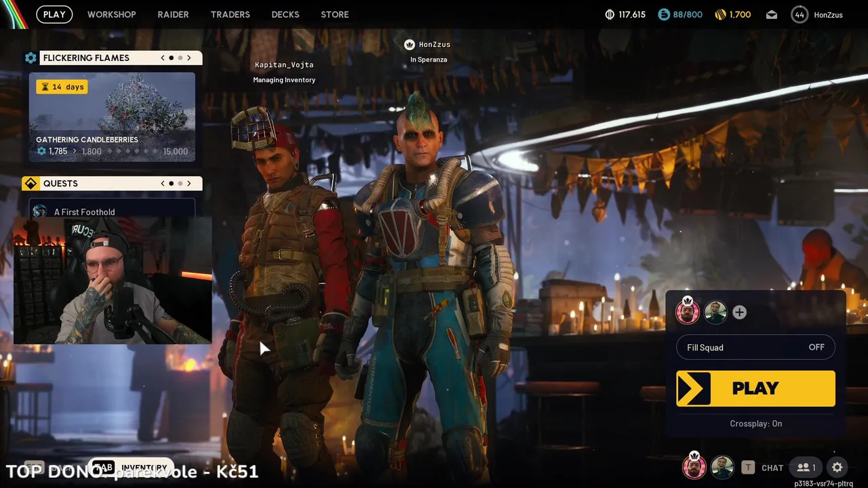The height and width of the screenshot is (488, 868).
Task: Click the Kapitan_Vojta name label
Action: pos(284,65)
